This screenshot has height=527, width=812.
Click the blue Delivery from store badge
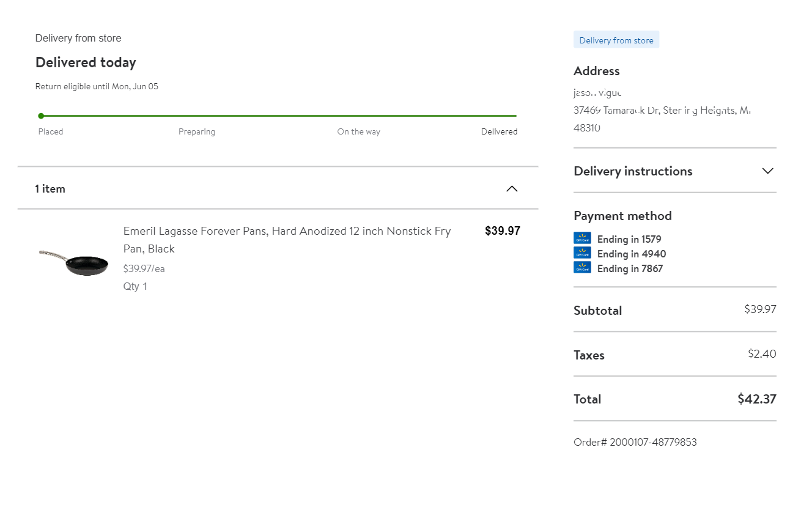point(616,40)
